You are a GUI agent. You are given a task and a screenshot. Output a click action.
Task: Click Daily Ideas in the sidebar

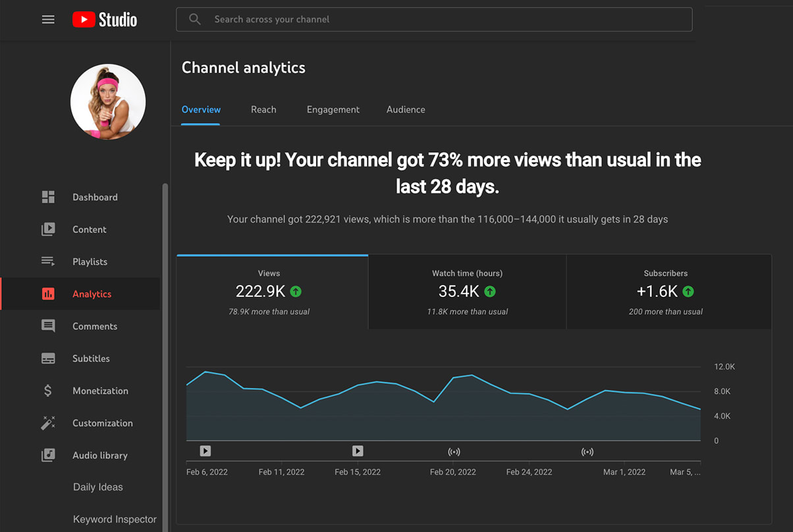pos(97,487)
